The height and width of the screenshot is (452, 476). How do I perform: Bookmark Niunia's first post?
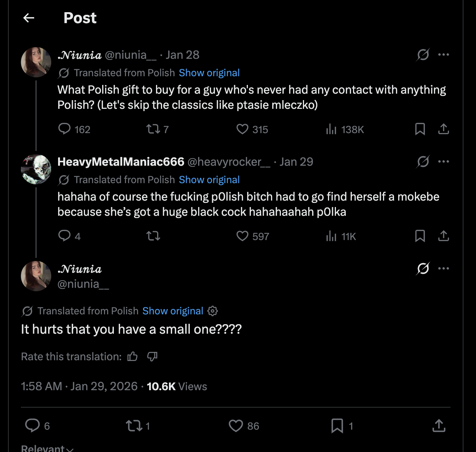[420, 129]
